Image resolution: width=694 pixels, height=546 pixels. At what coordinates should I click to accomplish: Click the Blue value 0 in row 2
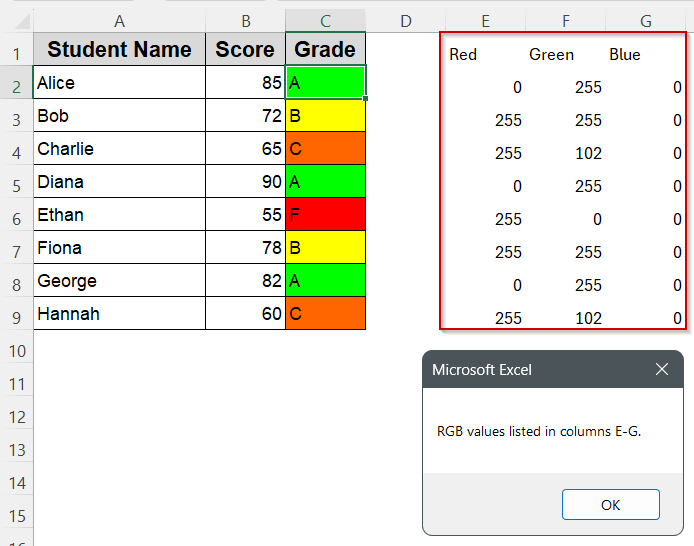[677, 88]
